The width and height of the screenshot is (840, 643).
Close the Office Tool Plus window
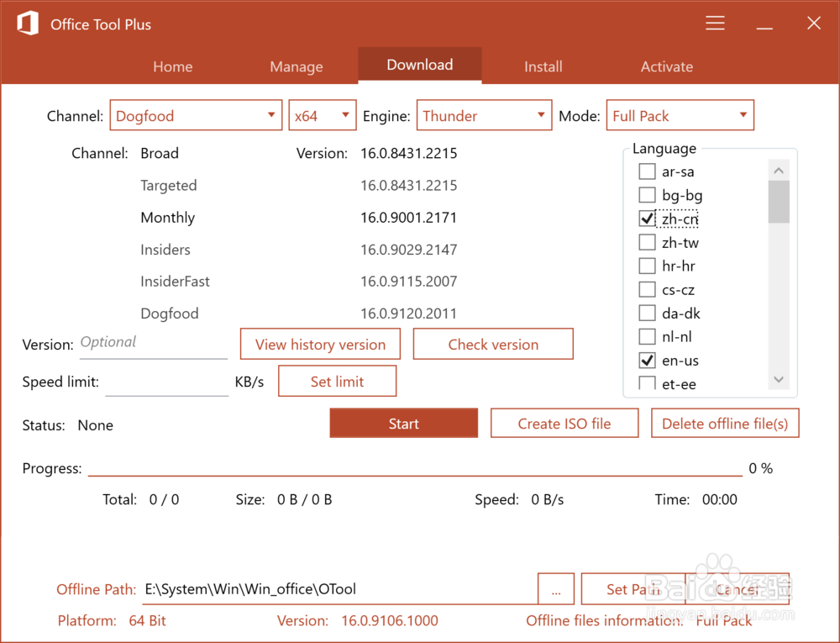click(x=814, y=23)
